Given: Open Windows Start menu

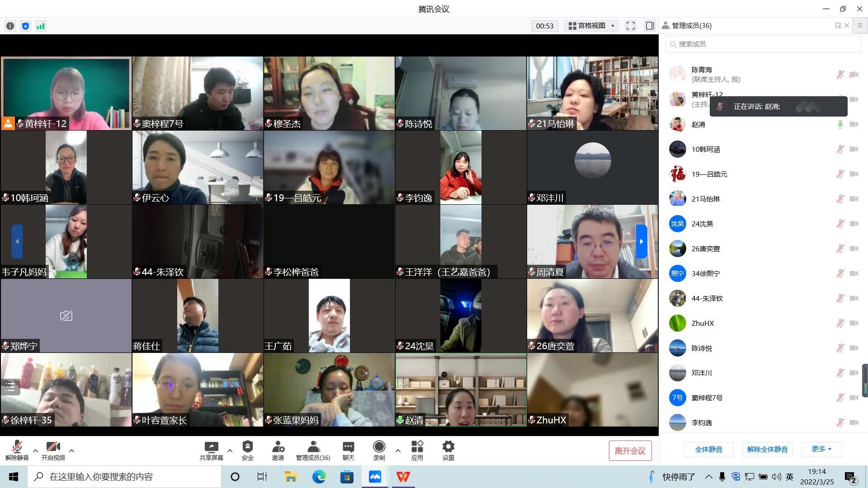Looking at the screenshot, I should pyautogui.click(x=14, y=477).
